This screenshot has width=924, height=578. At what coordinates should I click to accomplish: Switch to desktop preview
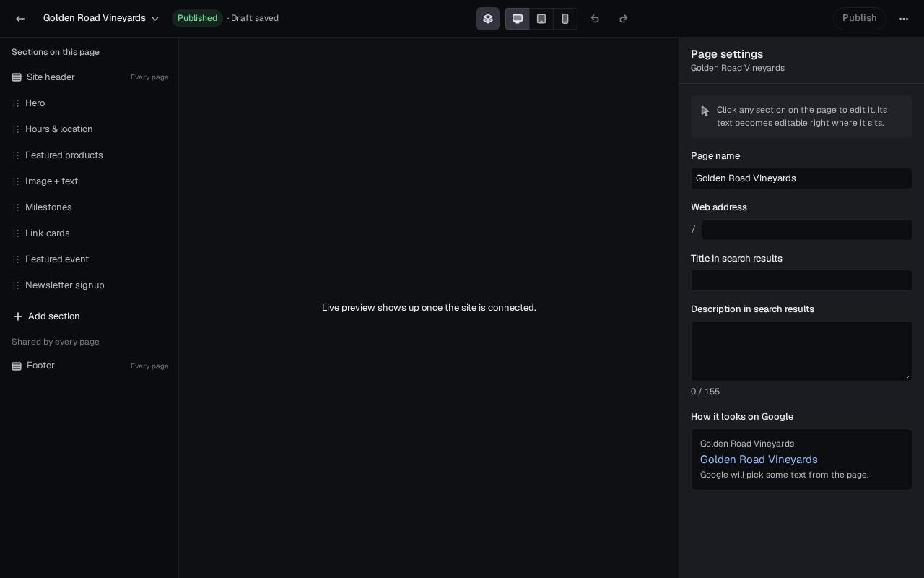point(518,19)
